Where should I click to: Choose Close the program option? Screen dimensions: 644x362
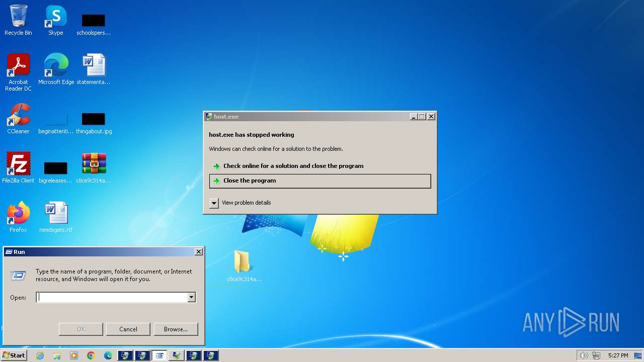tap(320, 181)
